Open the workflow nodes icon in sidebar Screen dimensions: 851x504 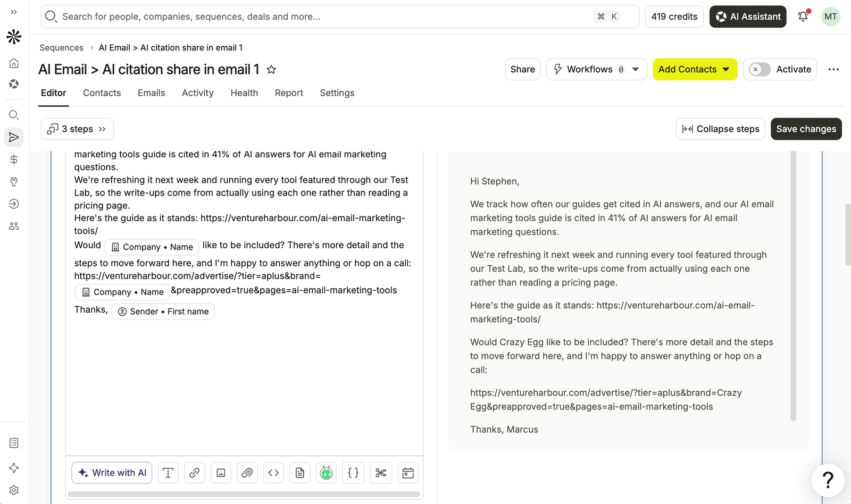click(14, 468)
